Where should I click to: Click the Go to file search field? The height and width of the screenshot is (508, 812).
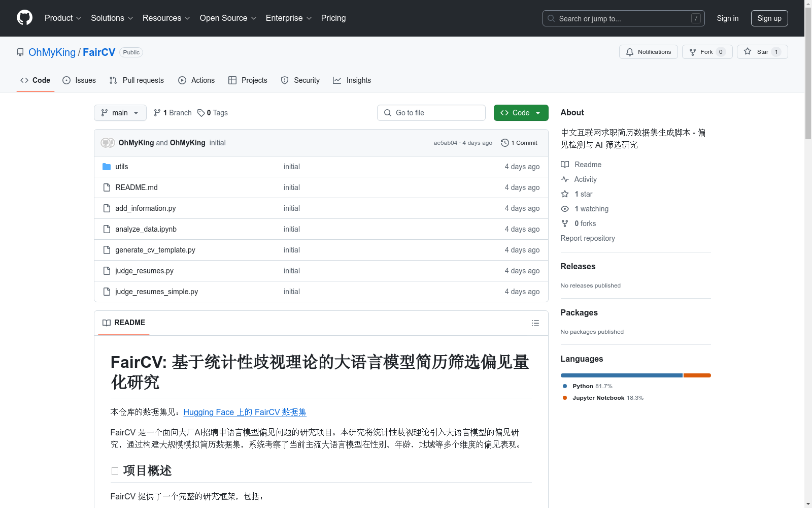[x=431, y=112]
